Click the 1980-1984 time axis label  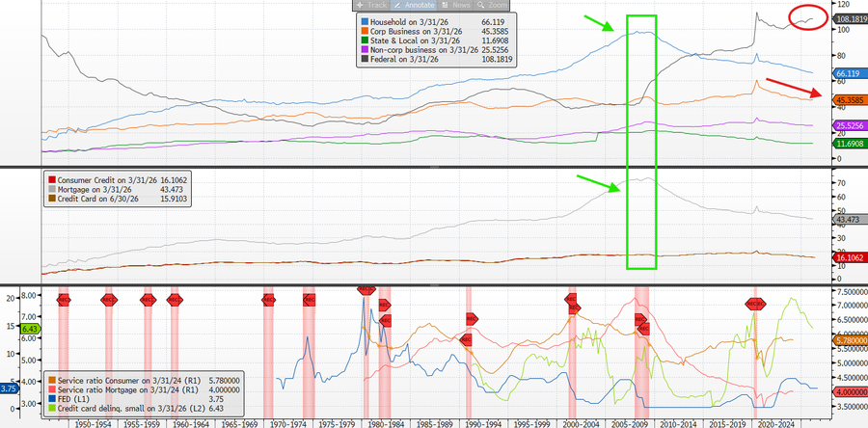[x=387, y=423]
